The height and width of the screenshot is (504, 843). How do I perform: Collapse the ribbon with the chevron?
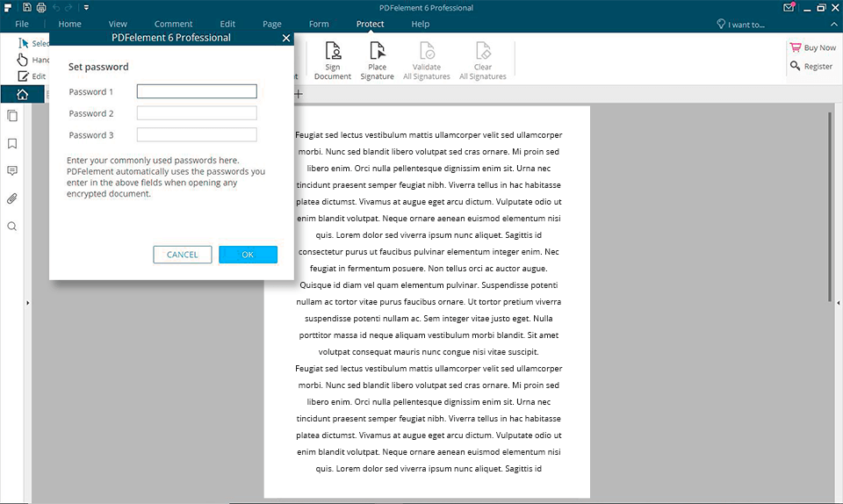pyautogui.click(x=834, y=25)
